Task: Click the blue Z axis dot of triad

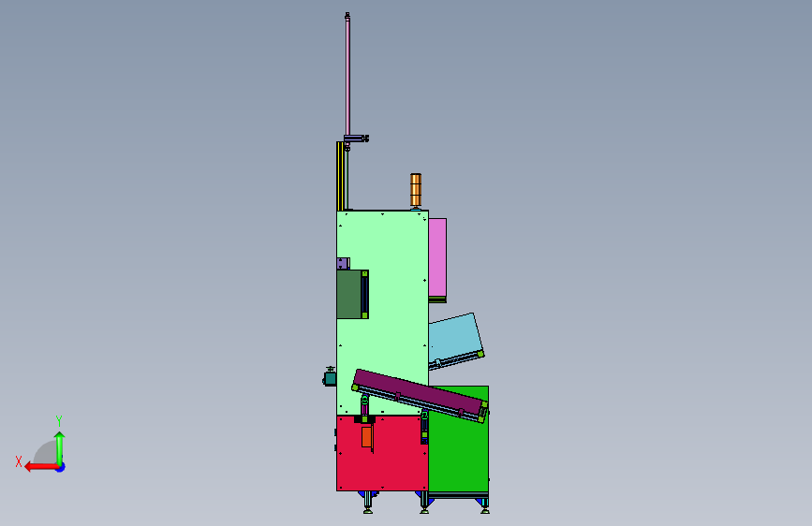Action: click(x=61, y=467)
